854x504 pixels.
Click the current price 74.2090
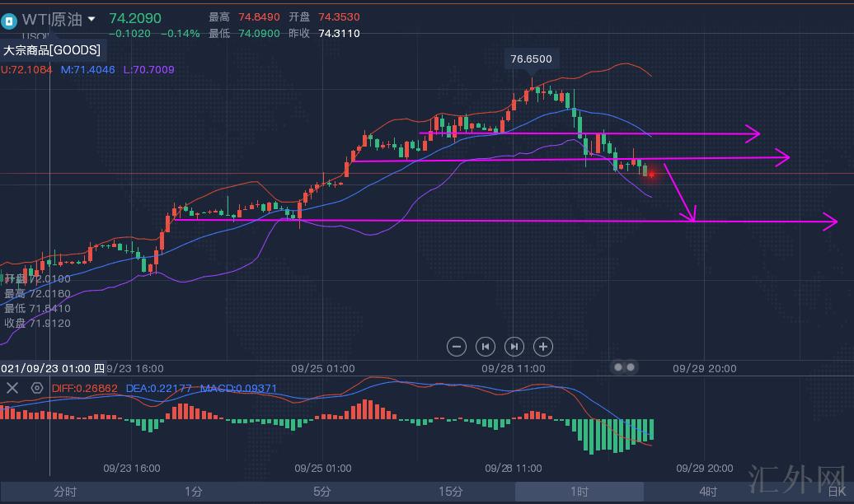click(x=135, y=18)
